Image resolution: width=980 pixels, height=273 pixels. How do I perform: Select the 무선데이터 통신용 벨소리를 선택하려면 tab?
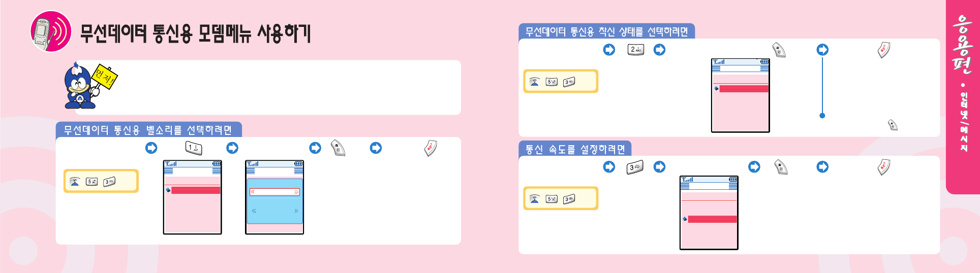pyautogui.click(x=148, y=130)
